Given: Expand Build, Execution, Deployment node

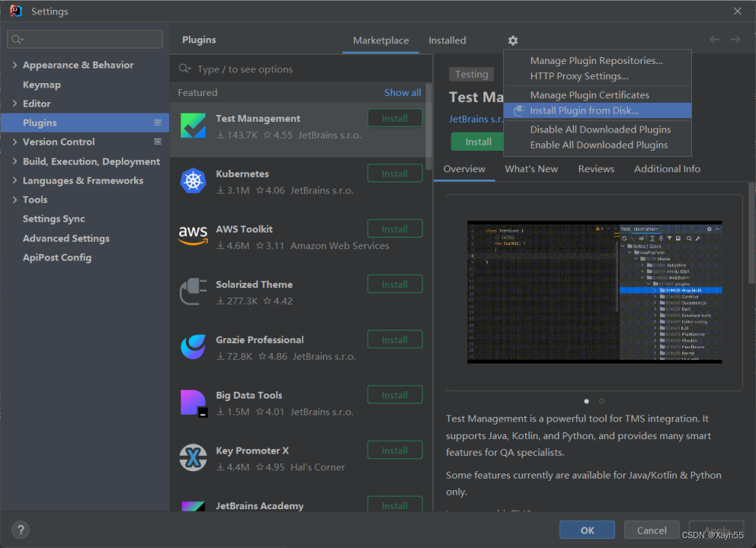Looking at the screenshot, I should pyautogui.click(x=14, y=161).
